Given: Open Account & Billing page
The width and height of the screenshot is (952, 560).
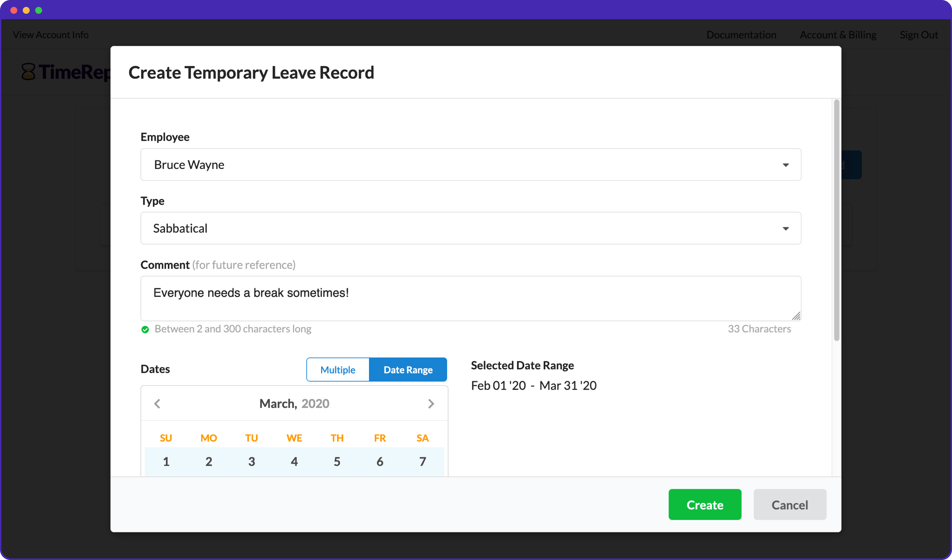Looking at the screenshot, I should pos(838,35).
